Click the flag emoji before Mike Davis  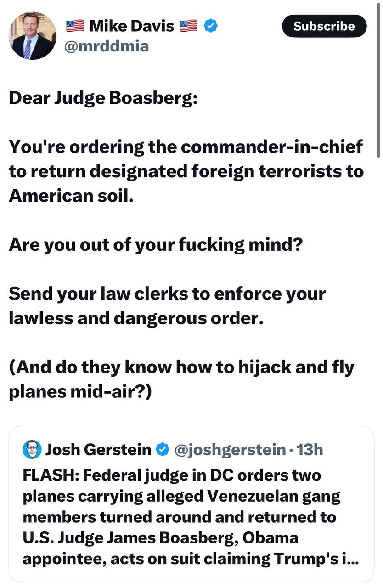click(75, 26)
